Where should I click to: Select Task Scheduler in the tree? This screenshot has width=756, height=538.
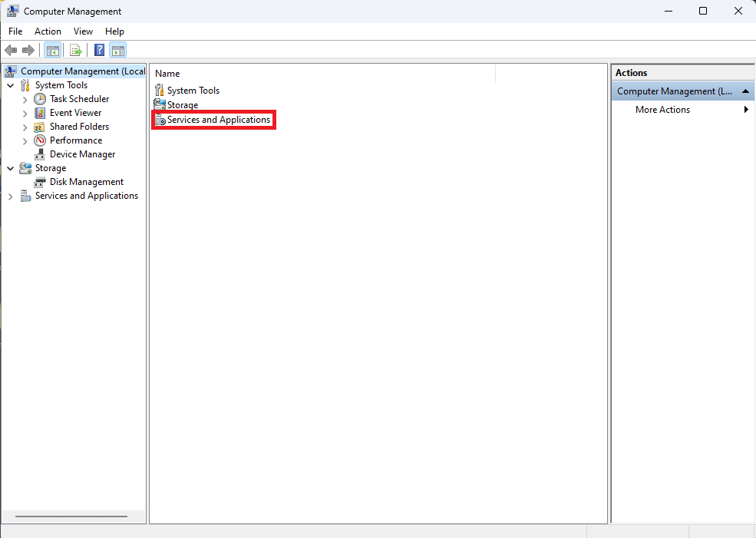80,99
